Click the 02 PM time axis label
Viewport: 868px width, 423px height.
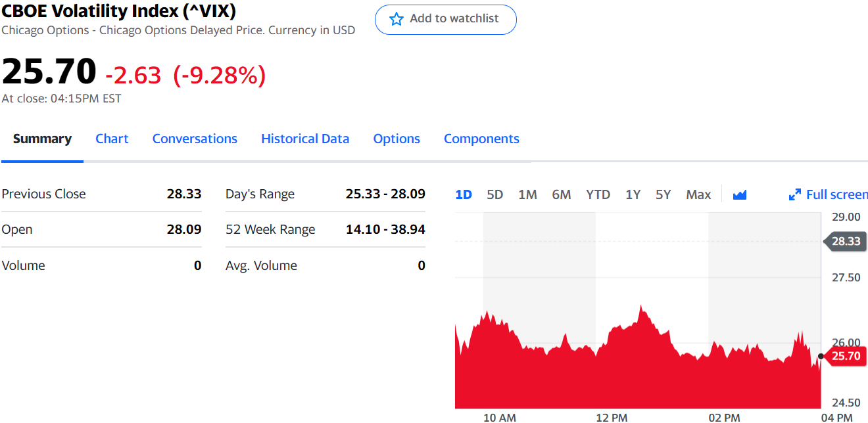tap(724, 417)
